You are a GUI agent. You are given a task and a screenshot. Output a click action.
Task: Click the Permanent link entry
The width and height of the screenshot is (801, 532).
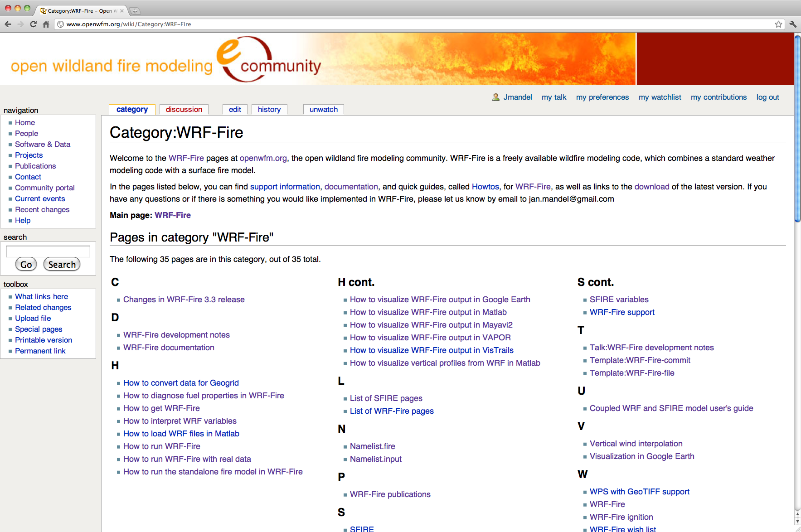(40, 351)
